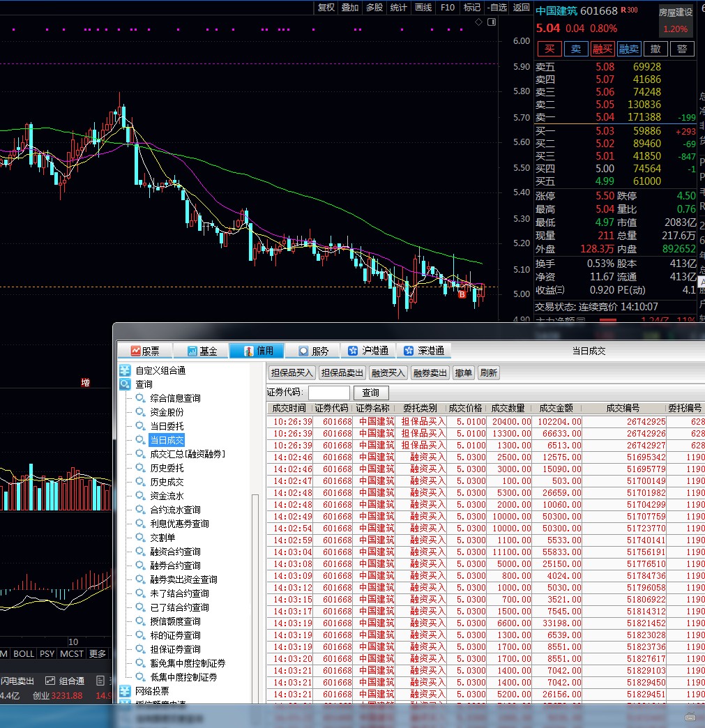705x728 pixels.
Task: Open 融券合约查询 in the tree
Action: [175, 565]
